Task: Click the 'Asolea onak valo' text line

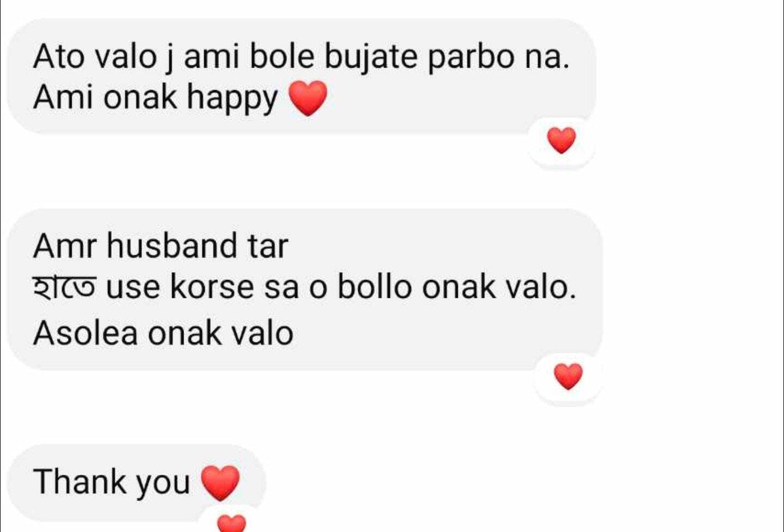Action: [x=163, y=333]
